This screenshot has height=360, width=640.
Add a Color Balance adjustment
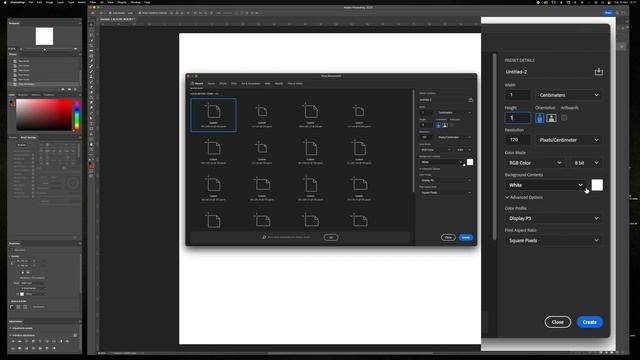(x=54, y=341)
